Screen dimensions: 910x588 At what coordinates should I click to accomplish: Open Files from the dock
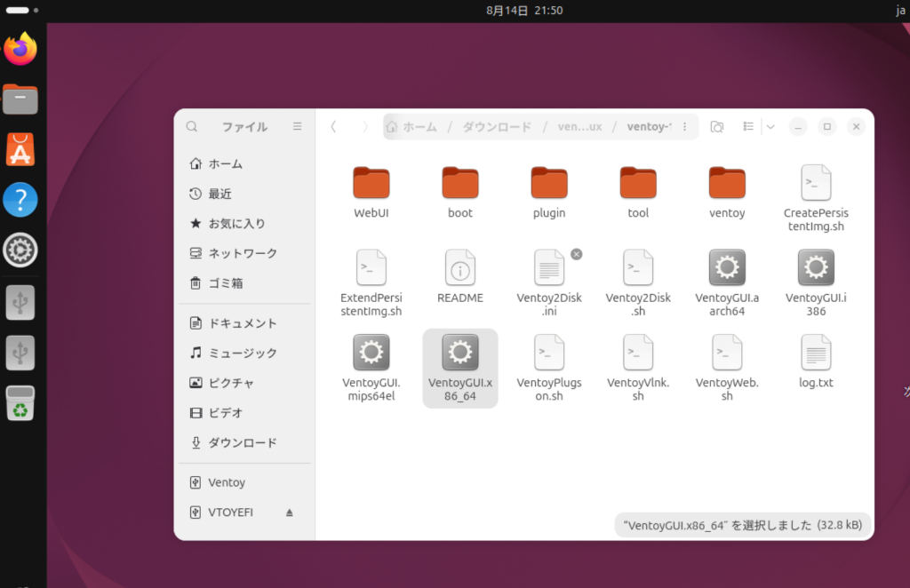point(20,99)
